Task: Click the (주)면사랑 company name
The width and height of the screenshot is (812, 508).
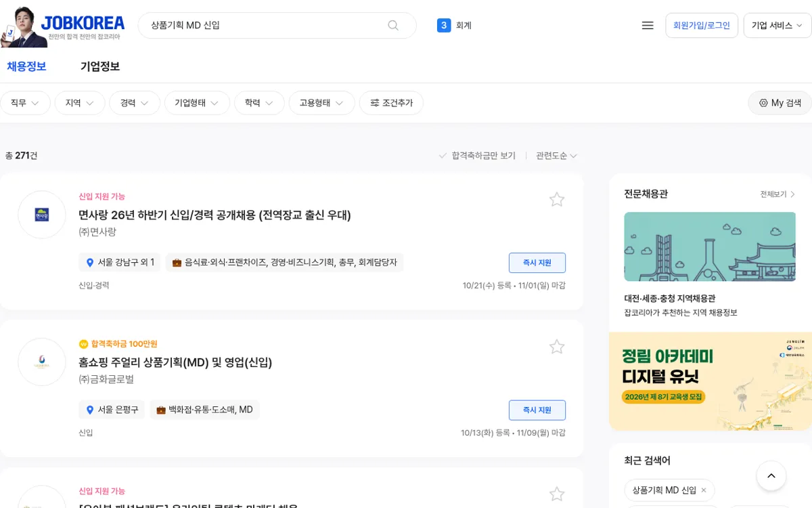Action: coord(97,232)
